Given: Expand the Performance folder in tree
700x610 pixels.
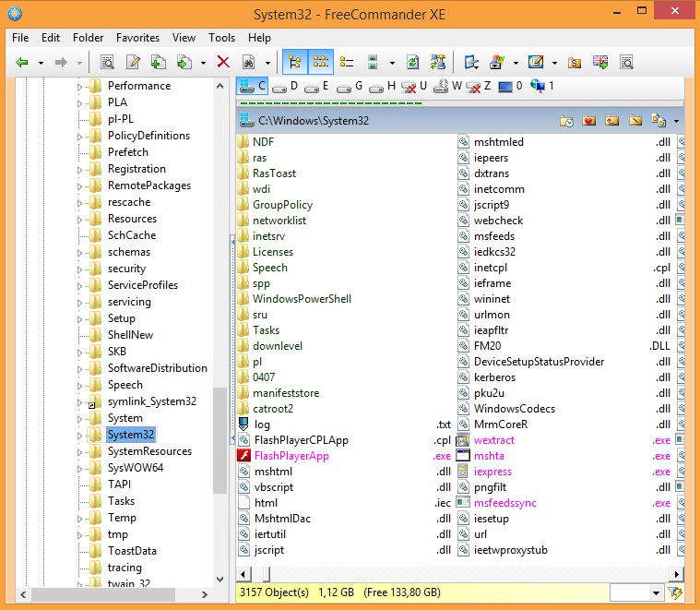Looking at the screenshot, I should point(80,86).
